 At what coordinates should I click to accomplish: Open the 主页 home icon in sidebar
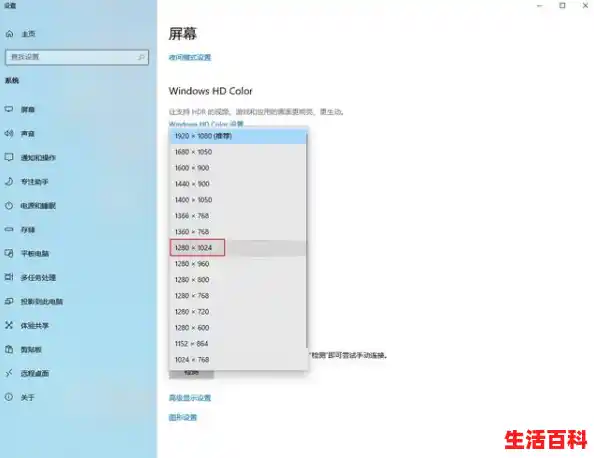(9, 34)
